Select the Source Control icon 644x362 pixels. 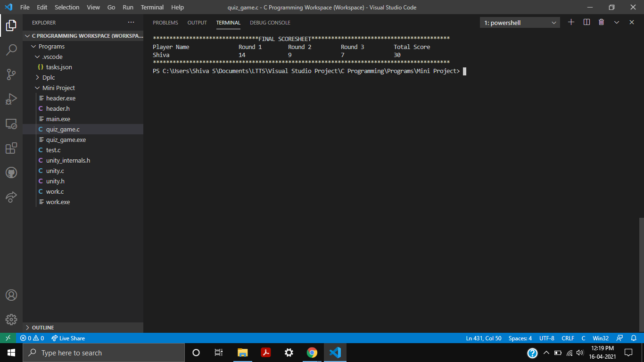(11, 74)
